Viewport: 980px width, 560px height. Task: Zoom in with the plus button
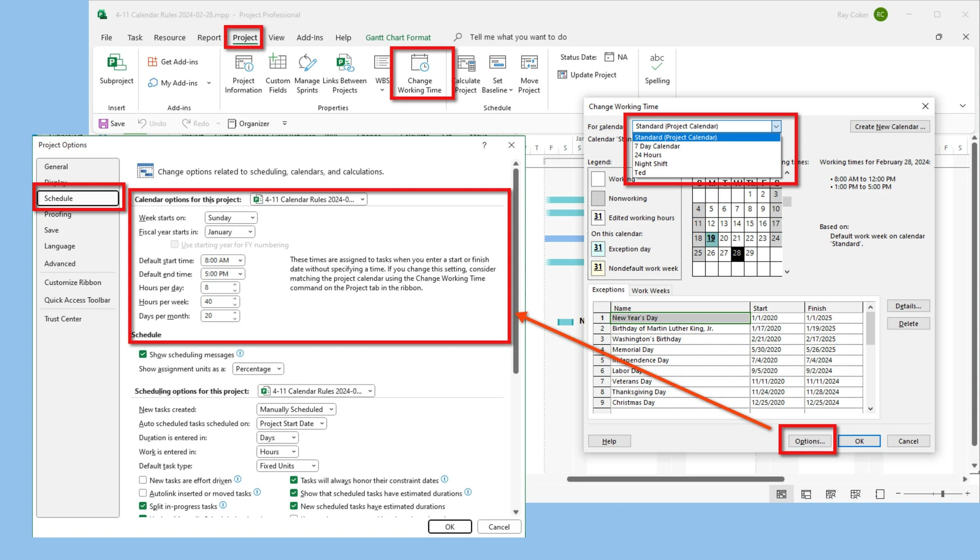point(967,494)
